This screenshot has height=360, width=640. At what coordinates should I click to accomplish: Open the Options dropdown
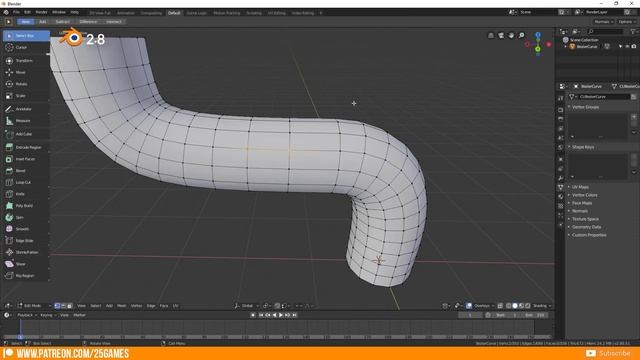click(627, 22)
